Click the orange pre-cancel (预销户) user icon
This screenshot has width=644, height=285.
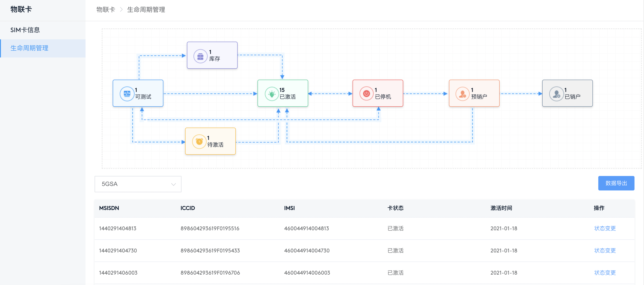point(462,94)
